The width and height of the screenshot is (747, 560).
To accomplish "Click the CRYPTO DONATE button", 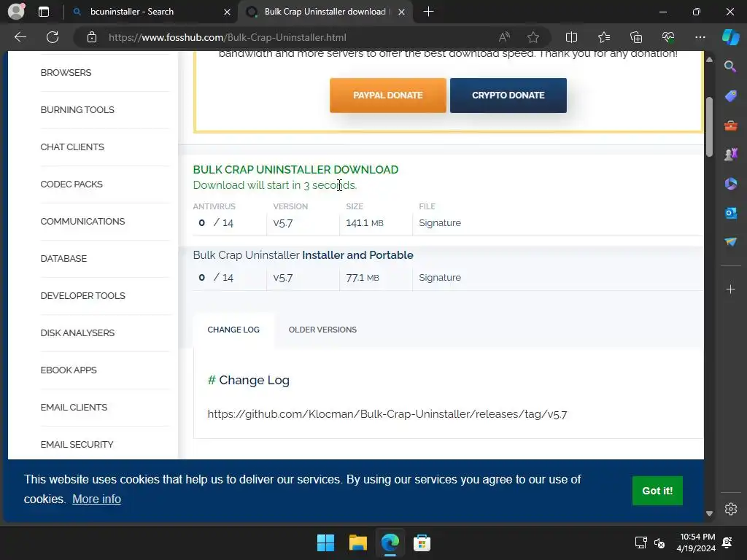I will click(508, 96).
